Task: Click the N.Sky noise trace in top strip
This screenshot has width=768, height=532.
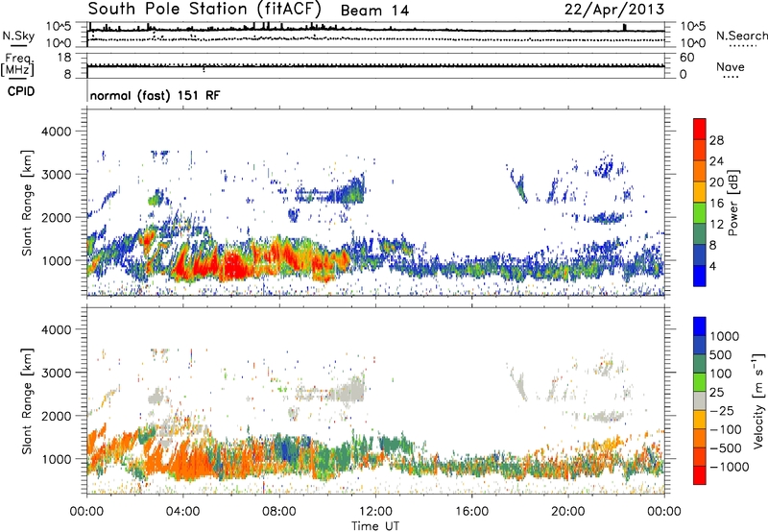Action: coord(375,31)
